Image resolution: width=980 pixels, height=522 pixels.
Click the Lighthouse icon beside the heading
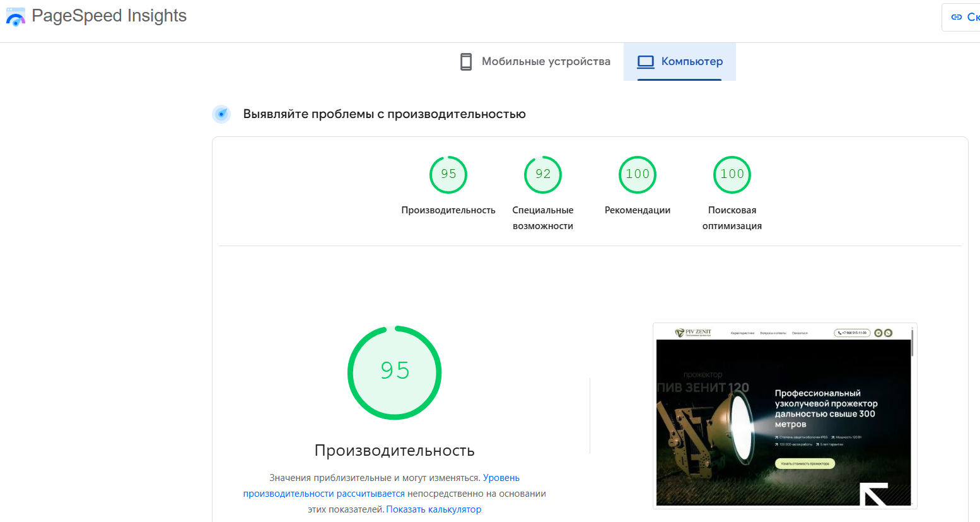pos(221,114)
